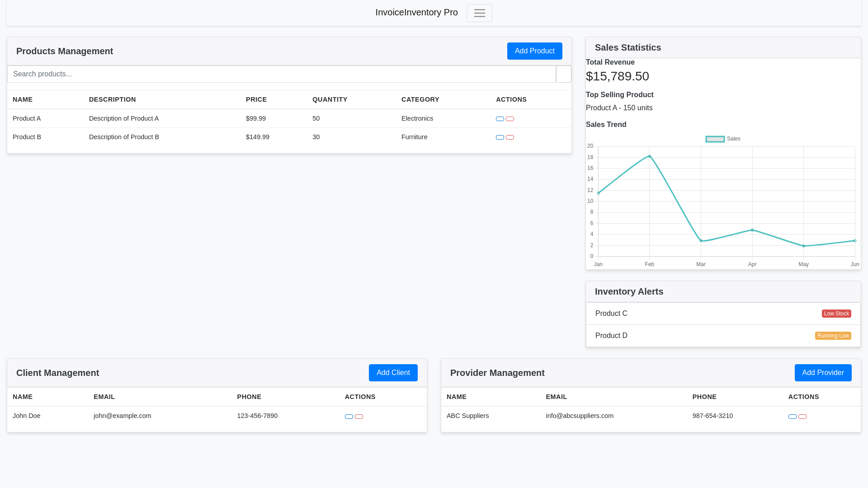Screen dimensions: 868x488
Task: Select the Product A name cell
Action: (27, 118)
